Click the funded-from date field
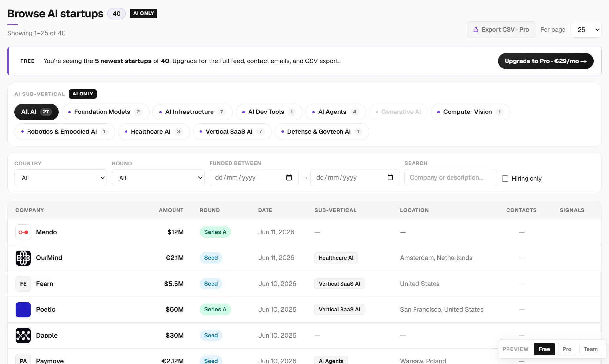 click(254, 178)
